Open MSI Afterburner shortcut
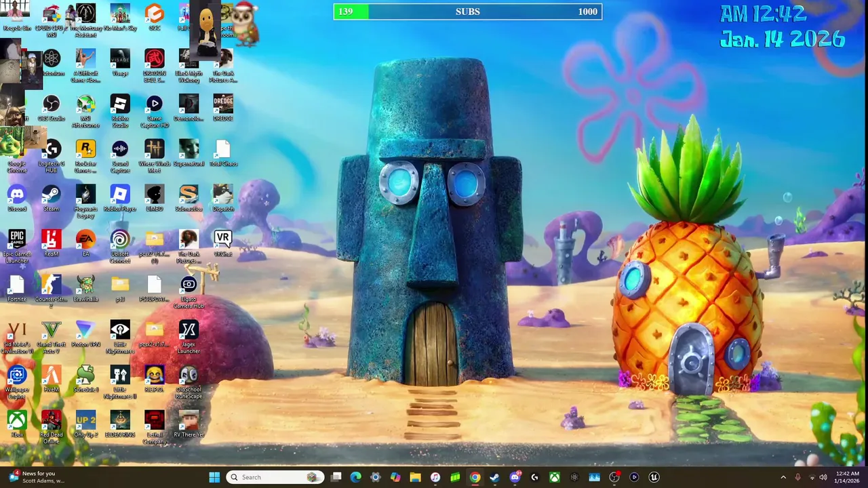This screenshot has width=868, height=488. tap(85, 110)
